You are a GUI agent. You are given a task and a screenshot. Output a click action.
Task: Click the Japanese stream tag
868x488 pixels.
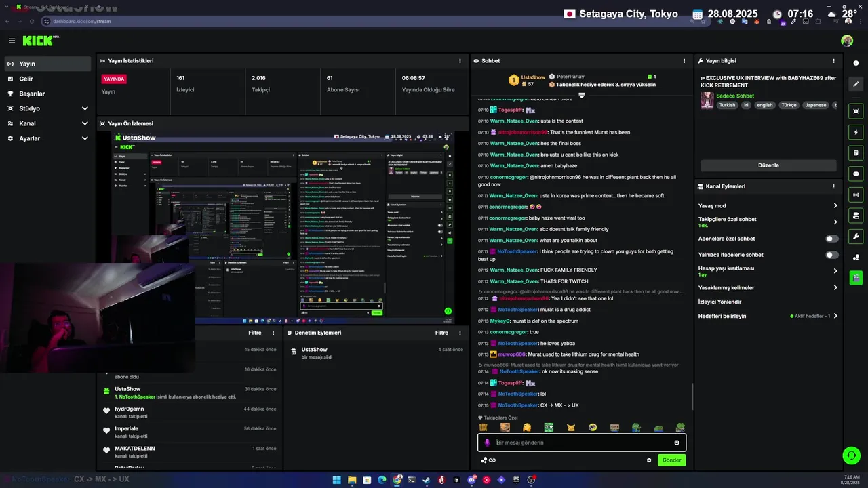[x=816, y=106]
